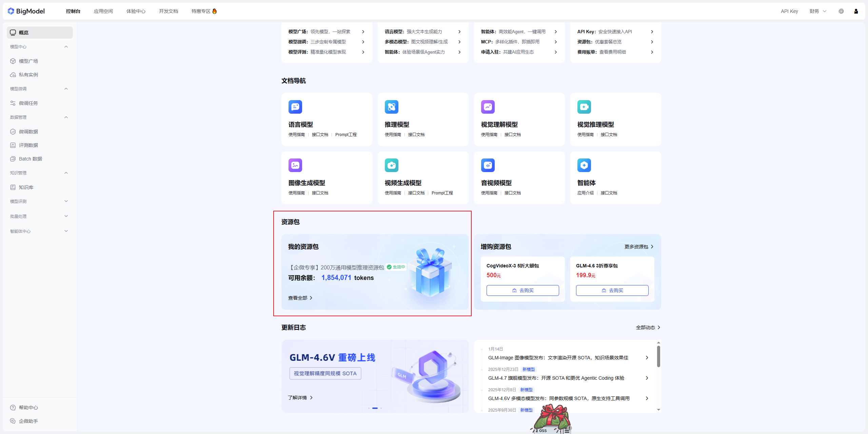The height and width of the screenshot is (434, 868).
Task: Select the 概览 sidebar icon
Action: point(13,32)
